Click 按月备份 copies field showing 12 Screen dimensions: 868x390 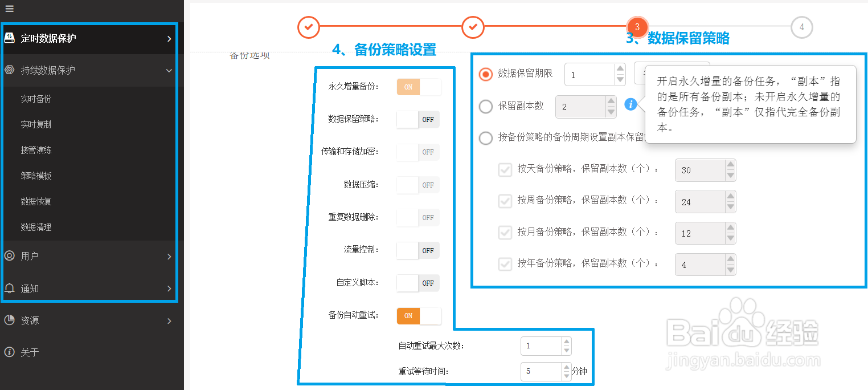tap(700, 233)
